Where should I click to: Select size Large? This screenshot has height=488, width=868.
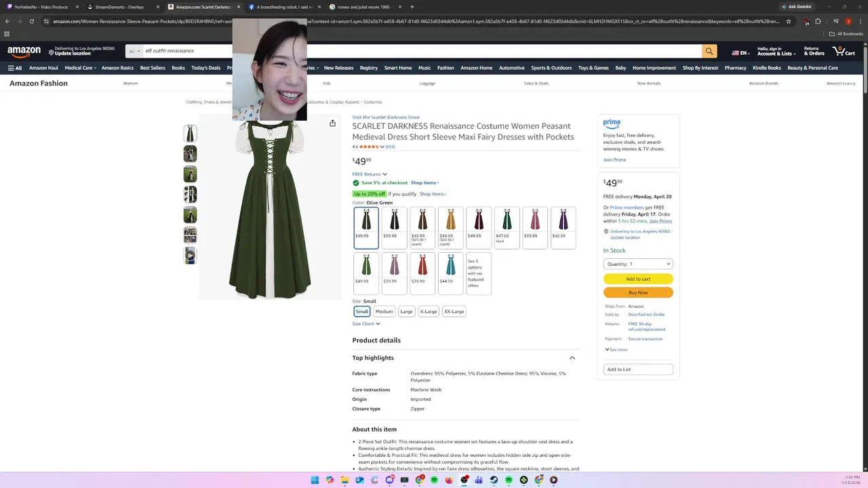406,311
